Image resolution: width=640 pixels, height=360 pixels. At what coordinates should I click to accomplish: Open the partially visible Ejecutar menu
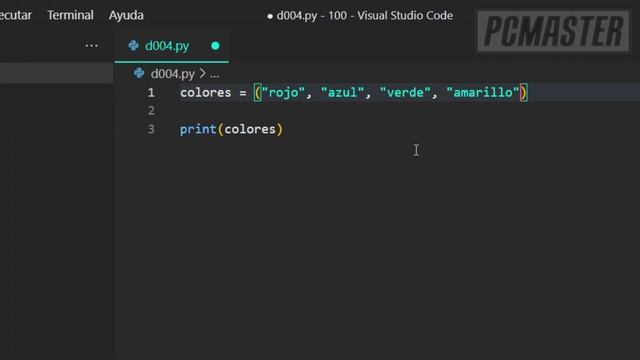(16, 15)
